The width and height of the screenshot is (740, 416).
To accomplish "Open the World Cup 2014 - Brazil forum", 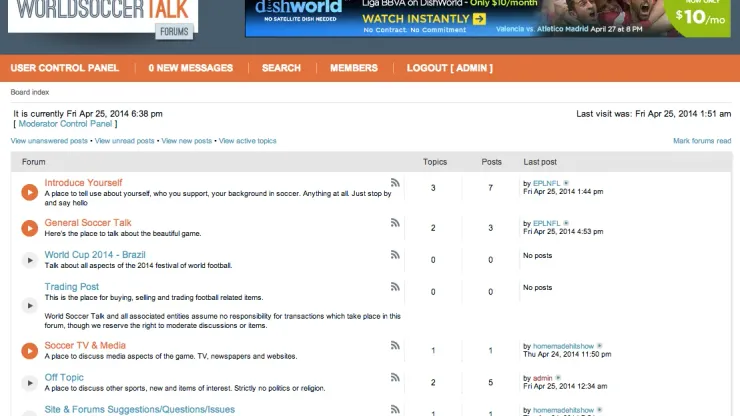I will pos(95,255).
